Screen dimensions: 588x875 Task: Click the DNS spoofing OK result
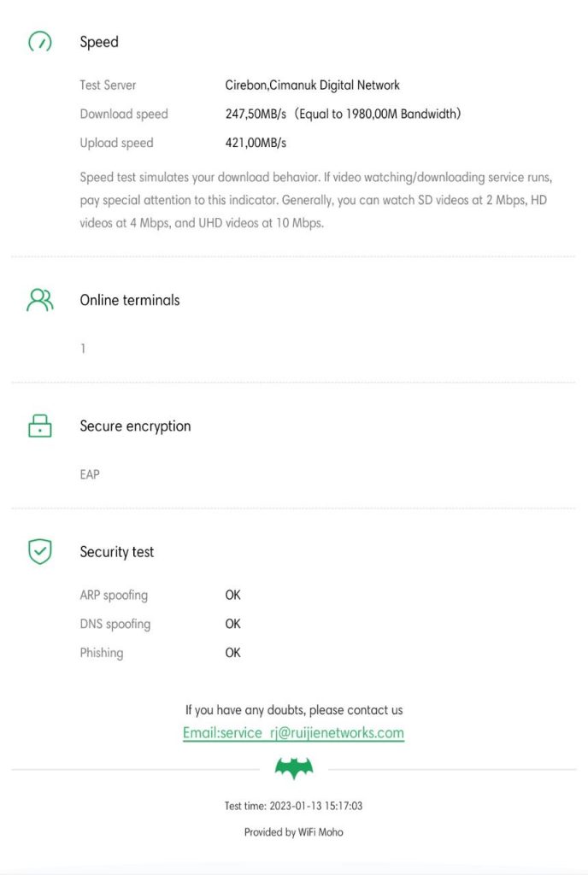(232, 624)
